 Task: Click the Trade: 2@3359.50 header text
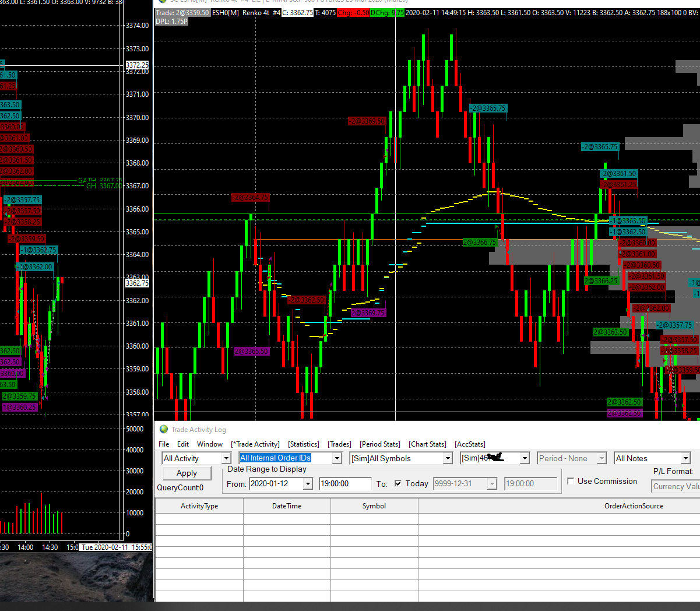click(x=182, y=13)
